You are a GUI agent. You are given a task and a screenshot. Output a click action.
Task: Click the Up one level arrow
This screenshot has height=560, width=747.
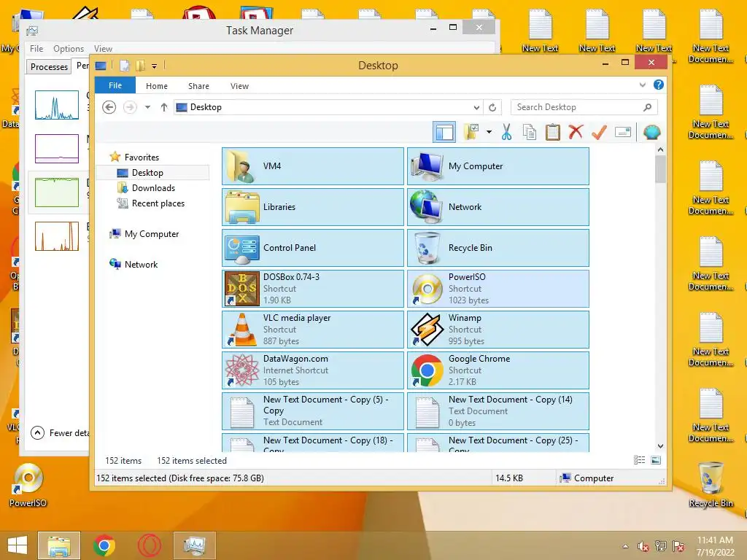[x=164, y=107]
